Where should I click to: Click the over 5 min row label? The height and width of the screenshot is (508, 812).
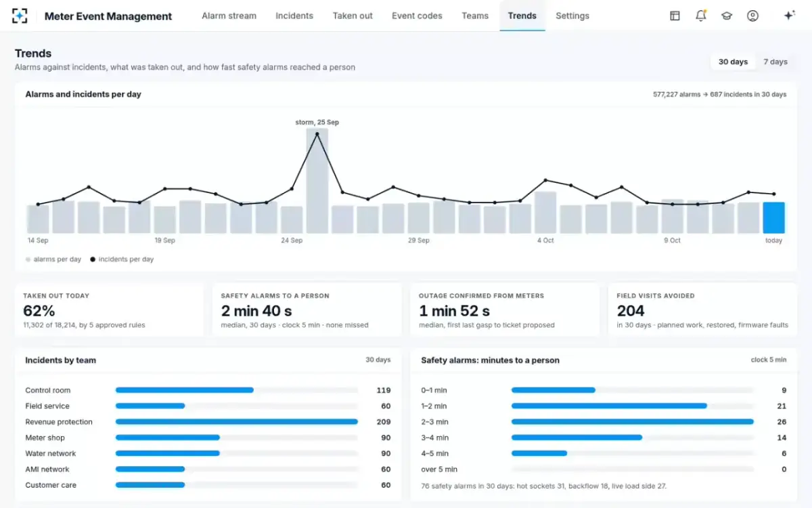click(x=439, y=469)
